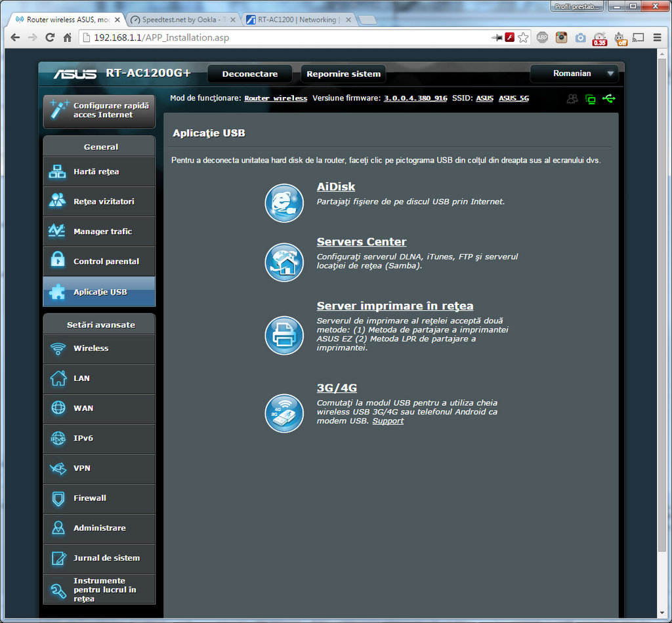Switch to Speedtest.net by Ookla tab

pyautogui.click(x=183, y=20)
